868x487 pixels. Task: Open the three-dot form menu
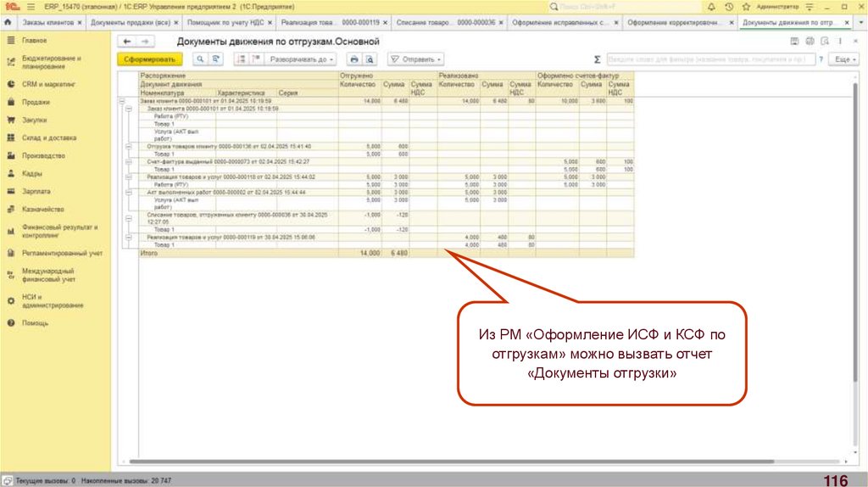coord(840,42)
